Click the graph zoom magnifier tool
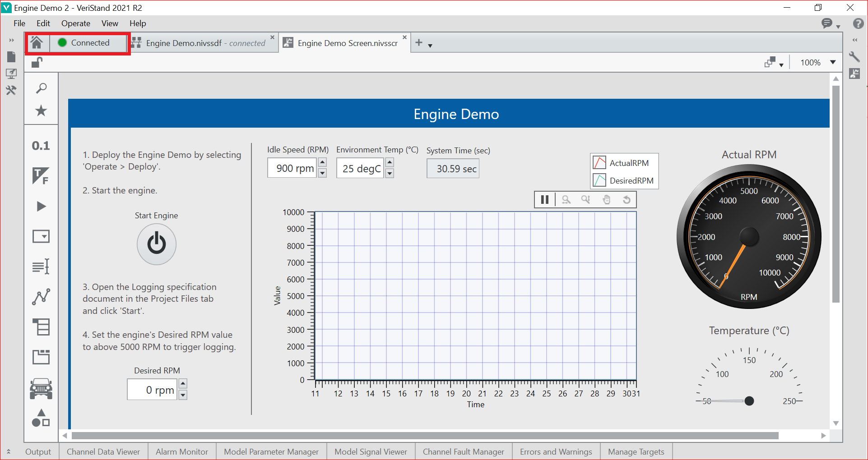This screenshot has height=460, width=868. tap(566, 199)
